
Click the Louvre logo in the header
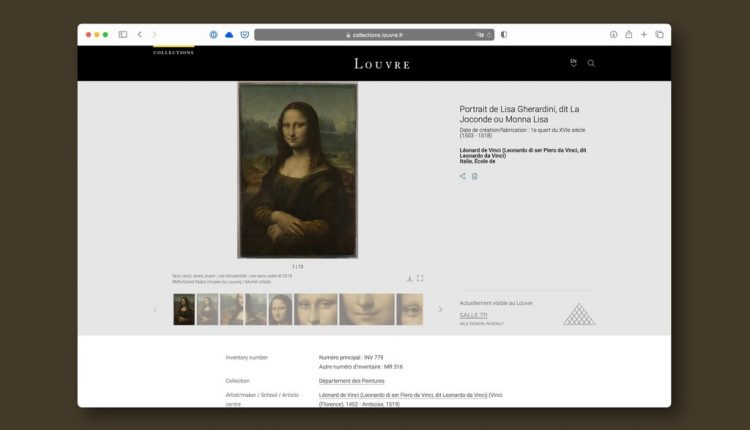tap(382, 63)
